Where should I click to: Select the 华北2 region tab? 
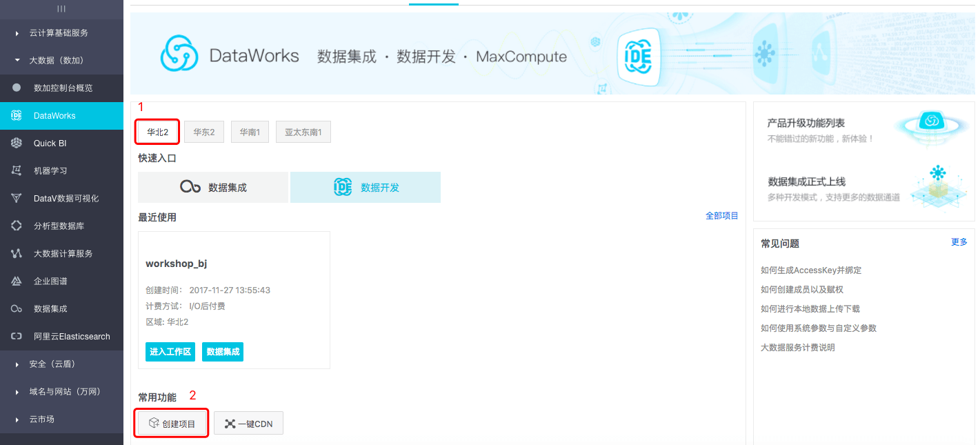coord(158,132)
